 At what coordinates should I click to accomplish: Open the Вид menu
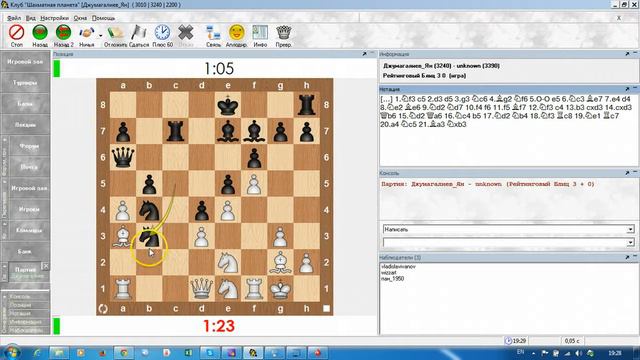click(31, 18)
